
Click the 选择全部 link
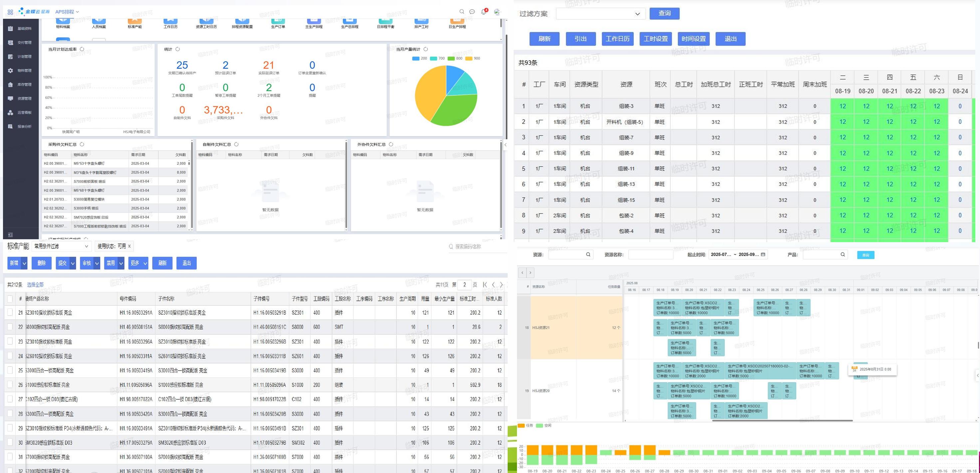pos(35,284)
